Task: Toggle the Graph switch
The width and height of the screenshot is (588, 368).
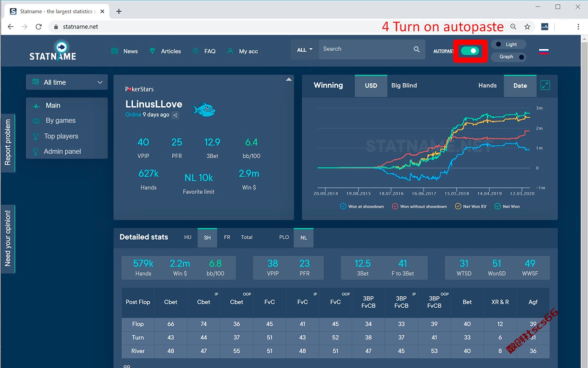Action: click(508, 57)
